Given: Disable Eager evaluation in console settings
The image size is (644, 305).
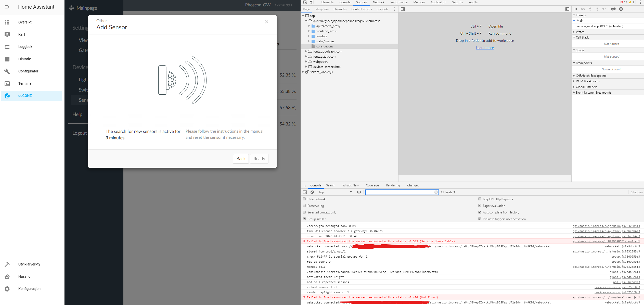Looking at the screenshot, I should (x=480, y=206).
